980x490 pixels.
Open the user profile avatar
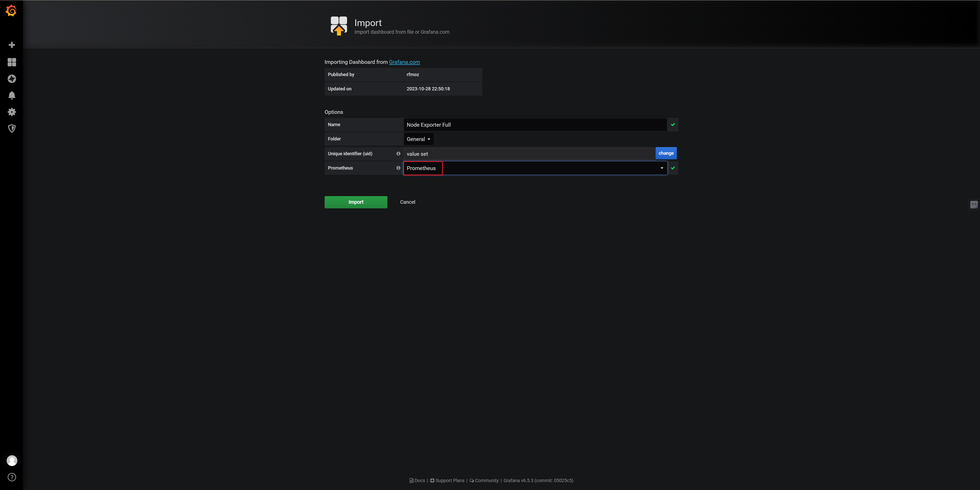[x=12, y=461]
